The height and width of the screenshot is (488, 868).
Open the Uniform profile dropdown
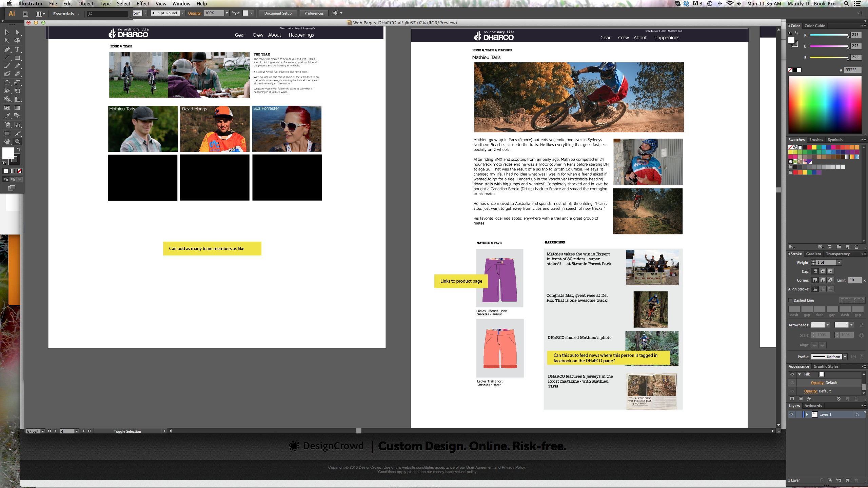coord(845,357)
